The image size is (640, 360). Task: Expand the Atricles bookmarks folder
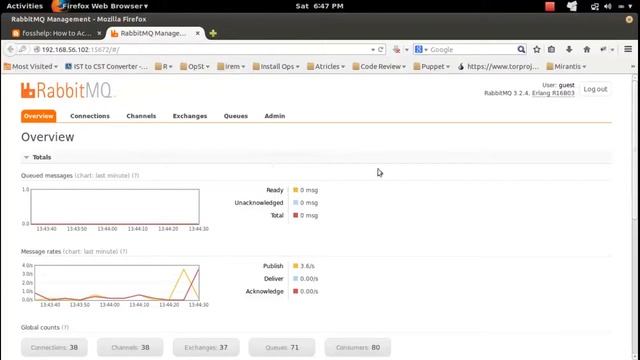(326, 66)
